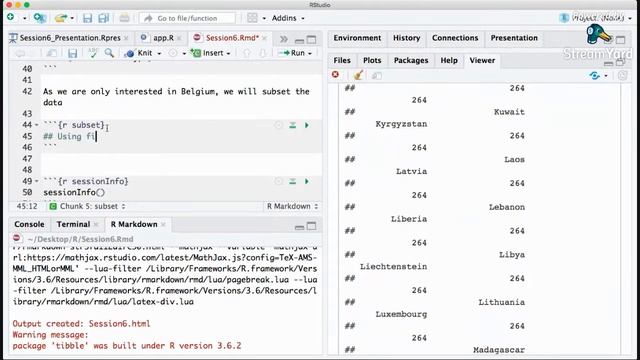Show more source tabs chevron
This screenshot has width=640, height=360.
283,39
